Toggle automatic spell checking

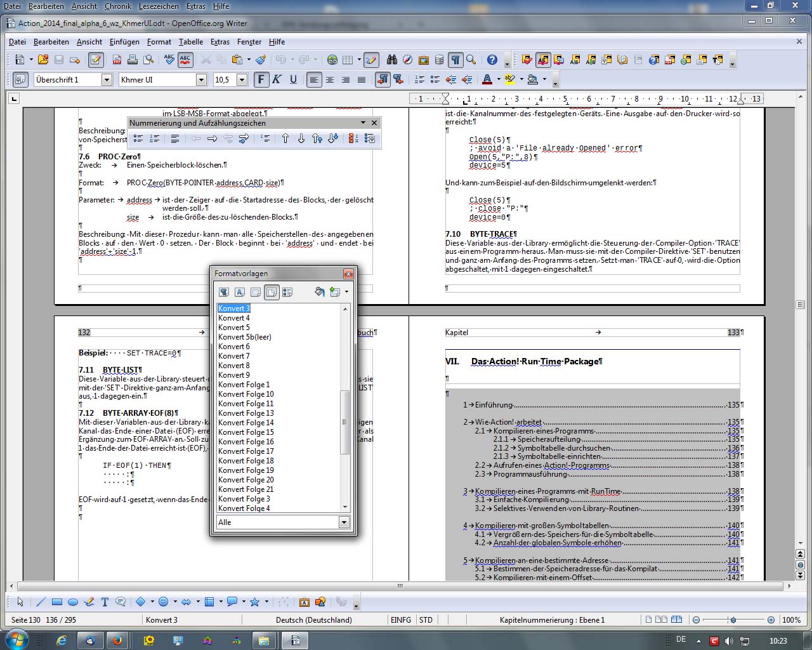coord(185,60)
